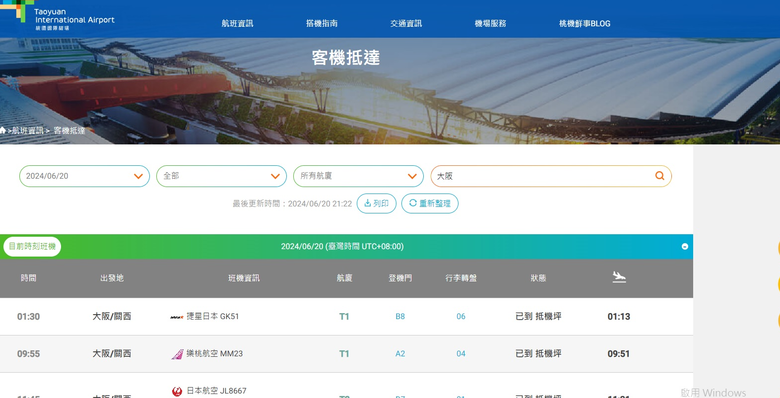Viewport: 780px width, 398px height.
Task: Open the 航班資訊 menu
Action: coord(237,23)
